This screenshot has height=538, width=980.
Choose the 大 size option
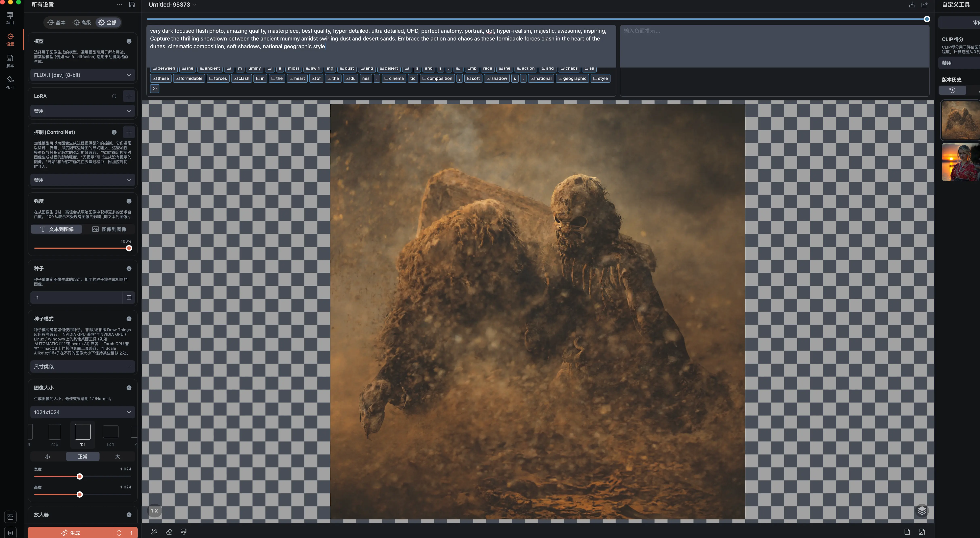click(x=118, y=457)
